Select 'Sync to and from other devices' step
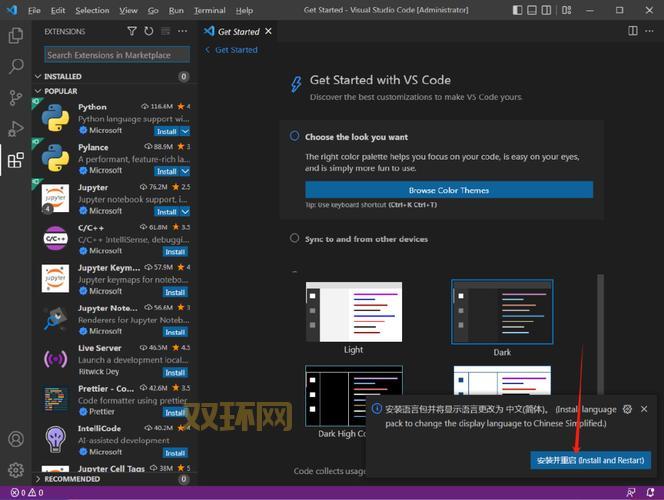664x500 pixels. 366,239
